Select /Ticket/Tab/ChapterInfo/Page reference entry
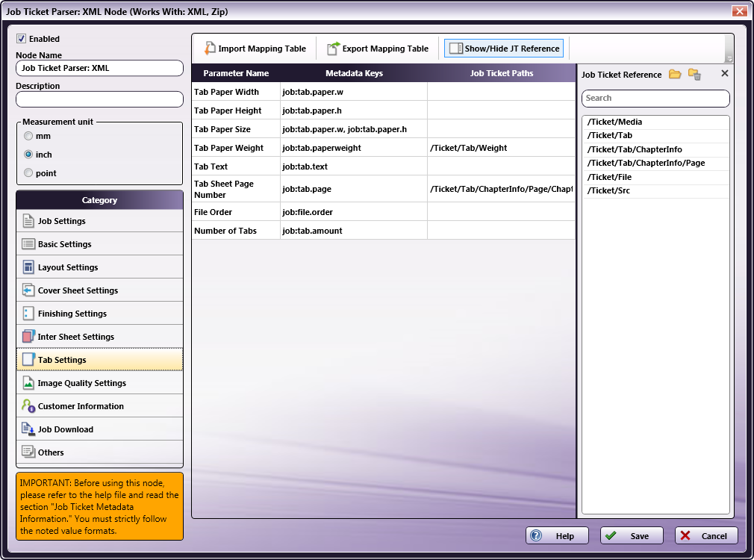 point(655,163)
